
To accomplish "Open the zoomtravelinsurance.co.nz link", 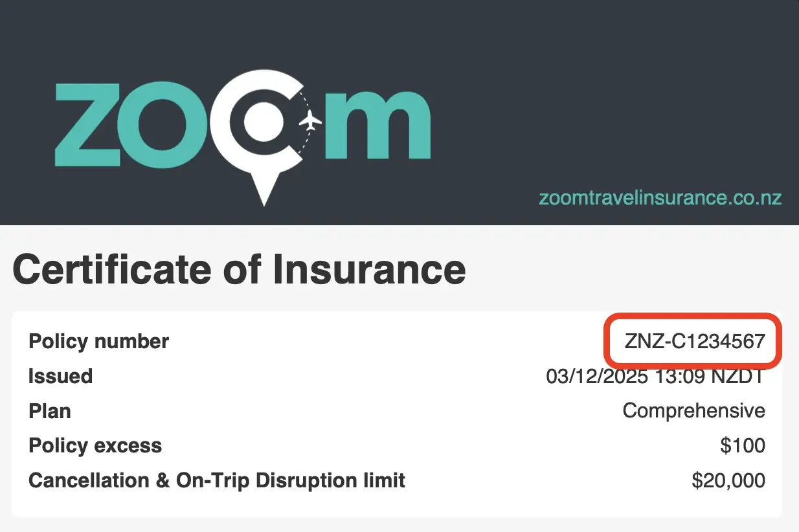I will click(660, 197).
